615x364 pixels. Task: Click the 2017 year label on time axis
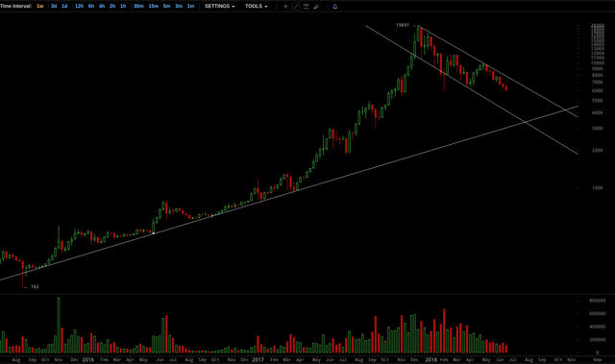click(258, 360)
